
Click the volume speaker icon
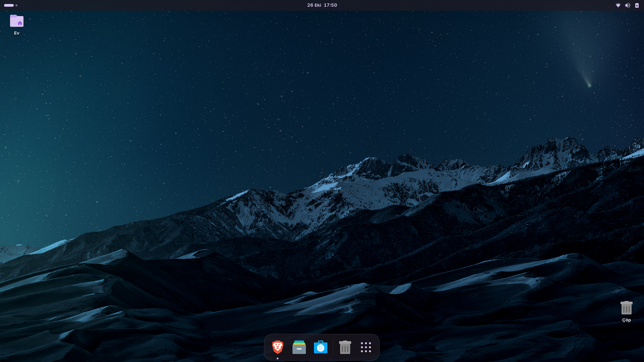(627, 5)
